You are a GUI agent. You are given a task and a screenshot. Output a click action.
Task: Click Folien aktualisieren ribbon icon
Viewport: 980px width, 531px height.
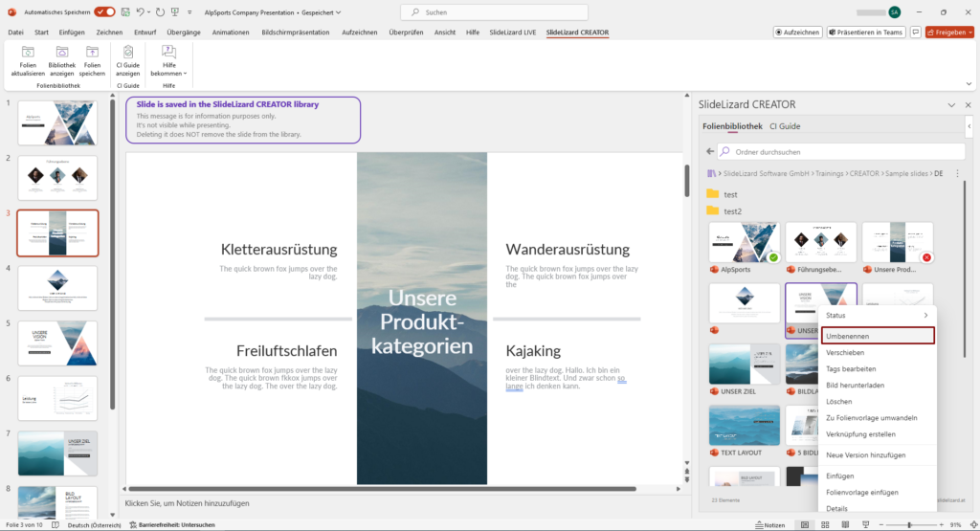28,60
